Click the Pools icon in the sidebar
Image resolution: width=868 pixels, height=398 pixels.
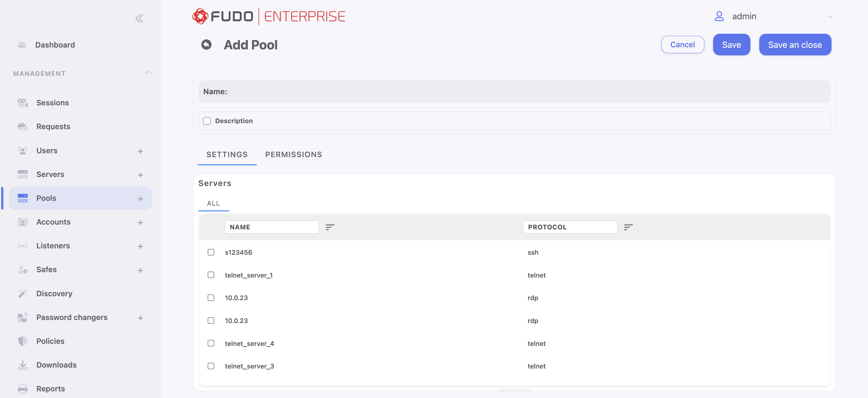tap(22, 198)
